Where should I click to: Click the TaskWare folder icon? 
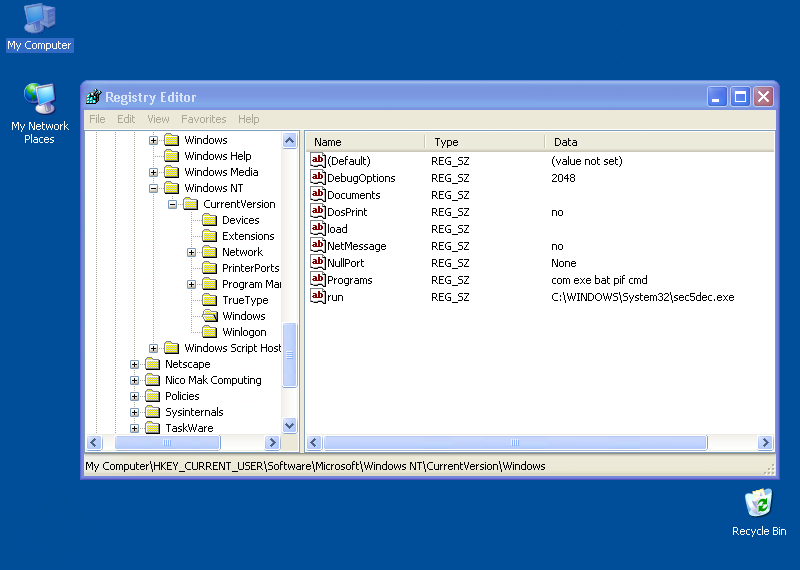(153, 428)
